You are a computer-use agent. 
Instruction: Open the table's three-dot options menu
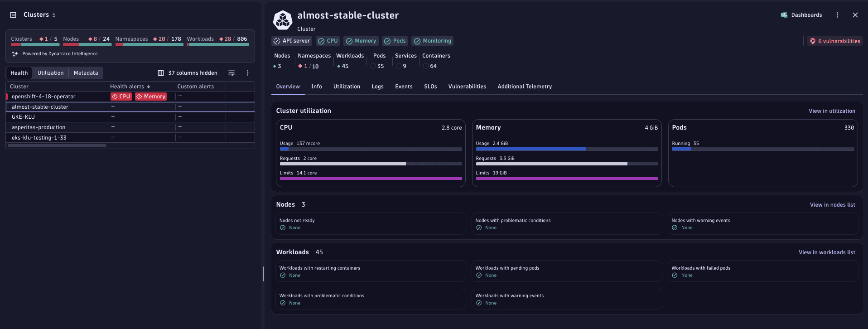(x=248, y=73)
